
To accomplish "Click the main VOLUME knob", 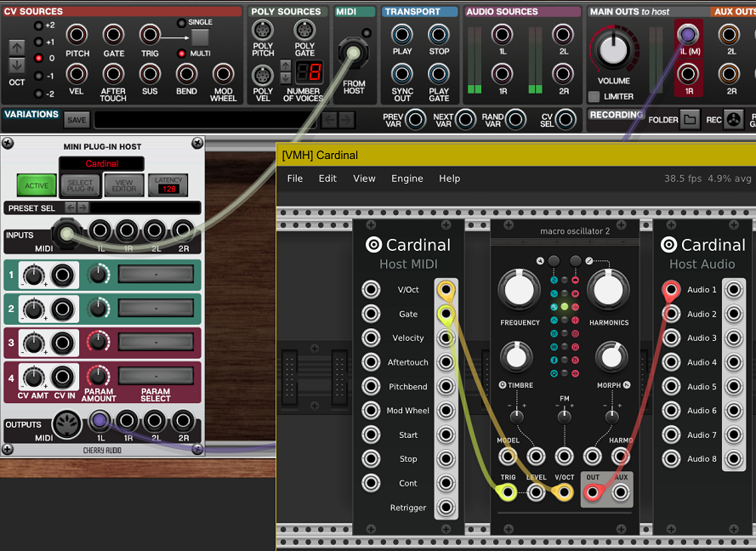I will click(614, 49).
